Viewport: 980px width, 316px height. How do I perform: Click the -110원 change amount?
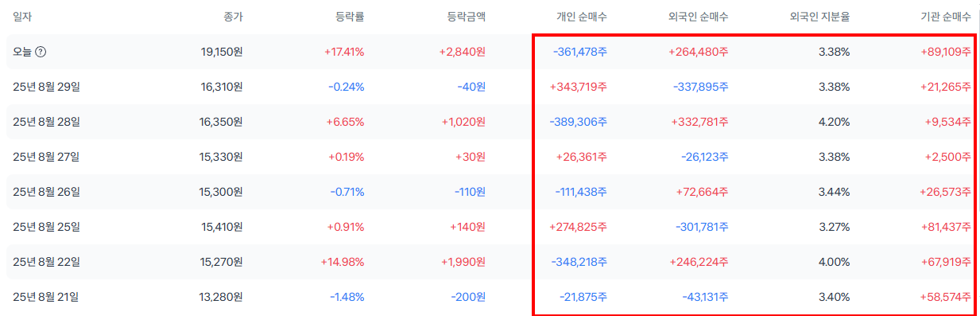coord(469,192)
